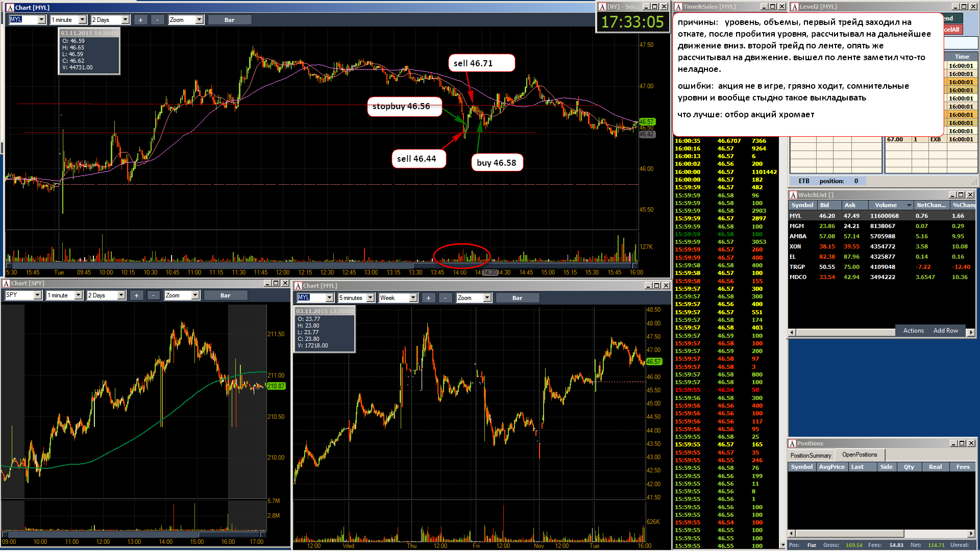Screen dimensions: 980x551
Task: Click the minus button on SPY chart toolbar
Action: click(x=154, y=295)
